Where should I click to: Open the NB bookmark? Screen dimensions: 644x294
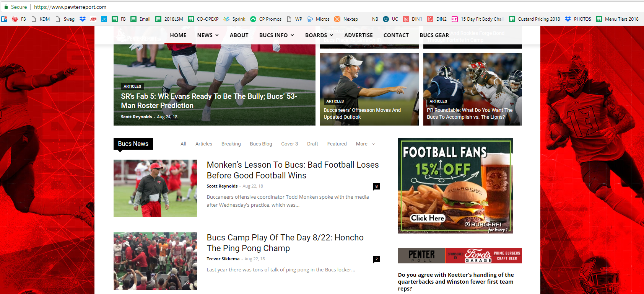pos(375,19)
